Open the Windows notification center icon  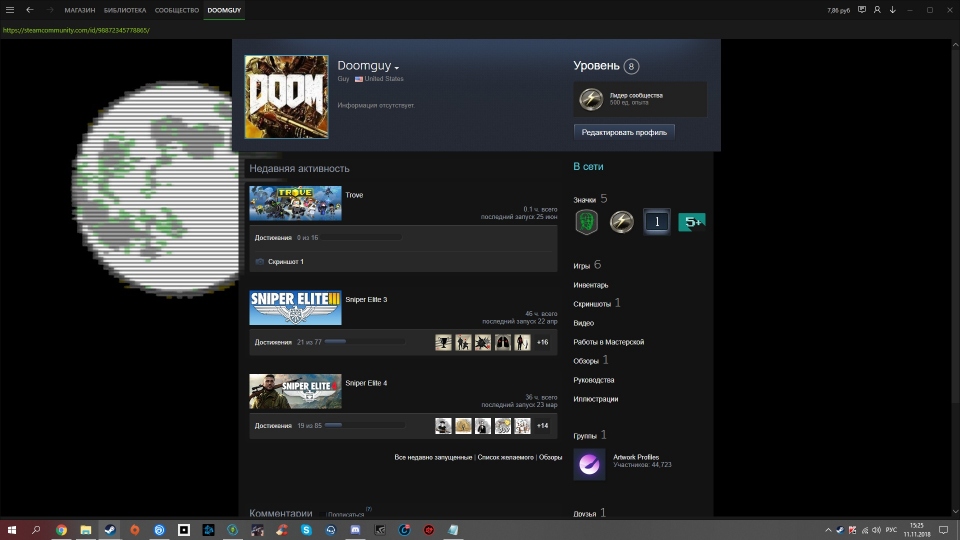[x=943, y=530]
